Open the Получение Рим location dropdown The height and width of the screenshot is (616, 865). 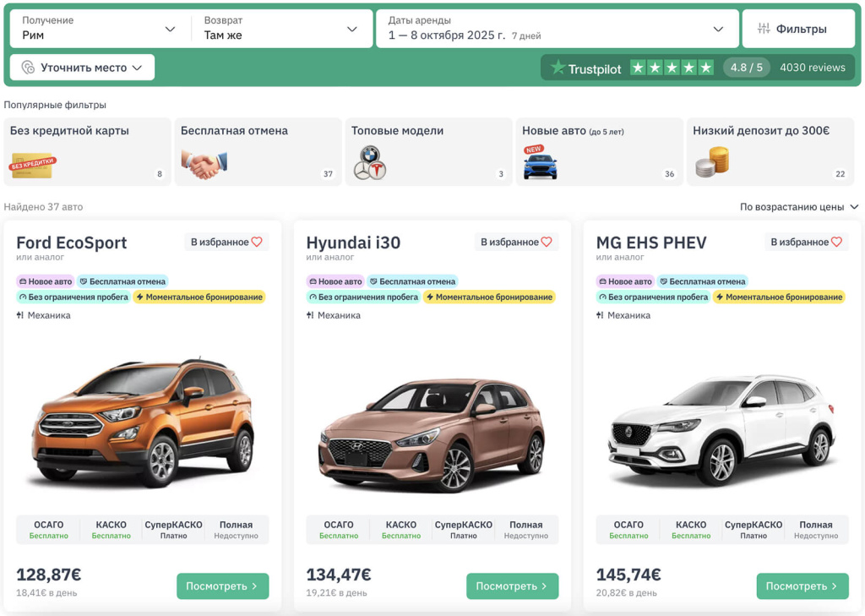(100, 28)
